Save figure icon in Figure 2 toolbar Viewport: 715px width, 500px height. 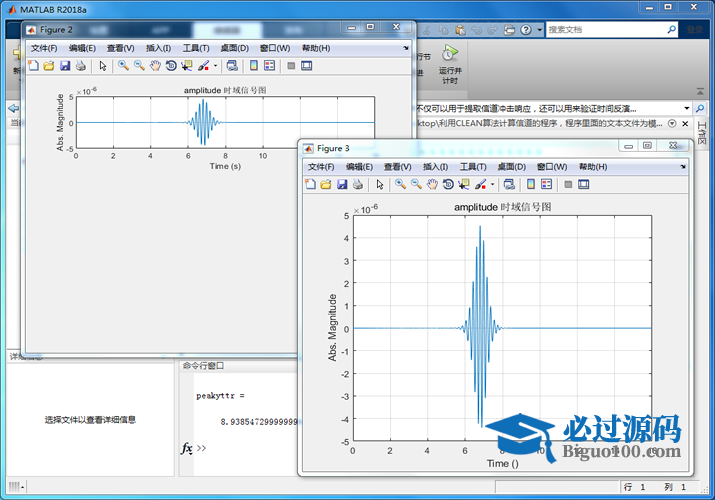(65, 66)
